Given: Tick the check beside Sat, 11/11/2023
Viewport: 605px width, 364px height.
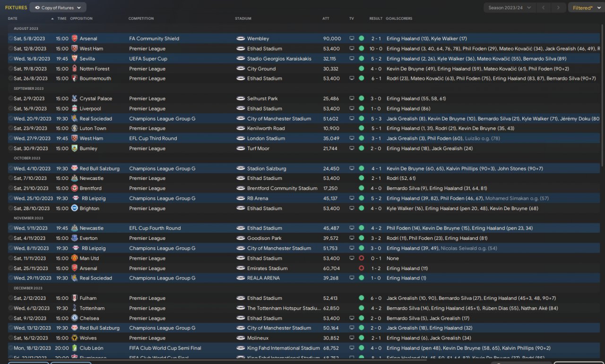Looking at the screenshot, I should pyautogui.click(x=11, y=258).
